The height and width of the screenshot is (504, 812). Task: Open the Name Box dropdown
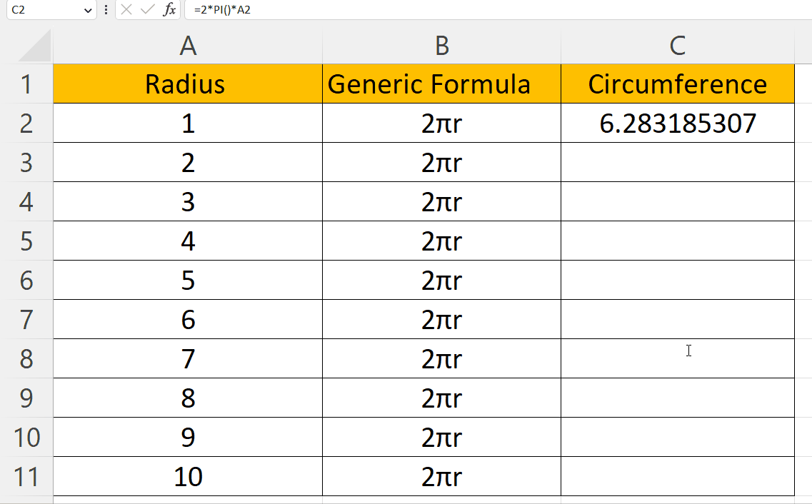87,10
